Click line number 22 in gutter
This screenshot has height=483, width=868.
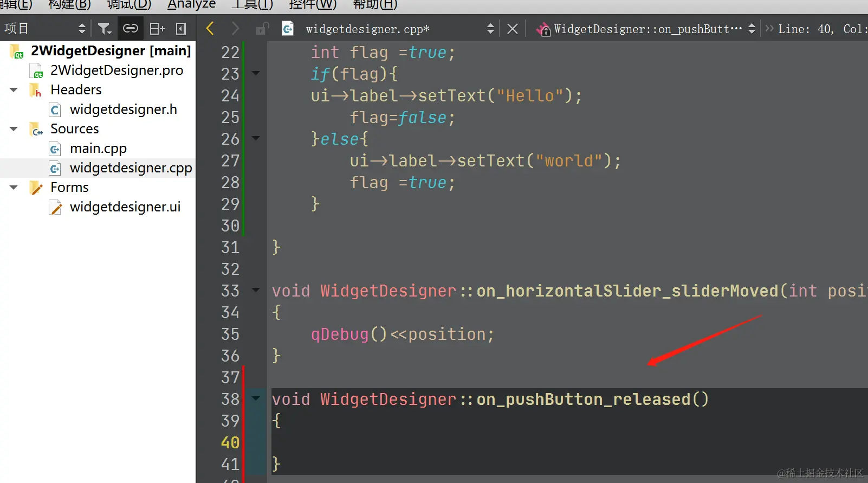coord(230,53)
